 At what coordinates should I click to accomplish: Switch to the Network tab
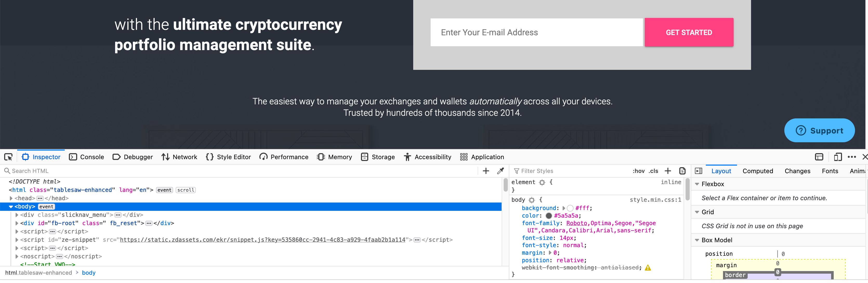179,157
